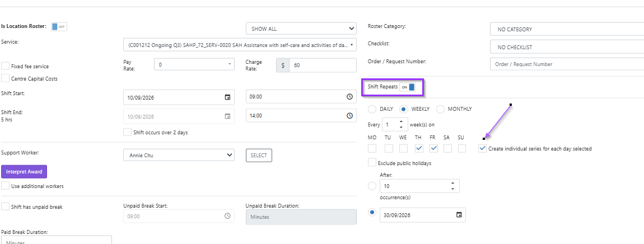Check Centre Capital Costs
The height and width of the screenshot is (244, 644).
6,78
